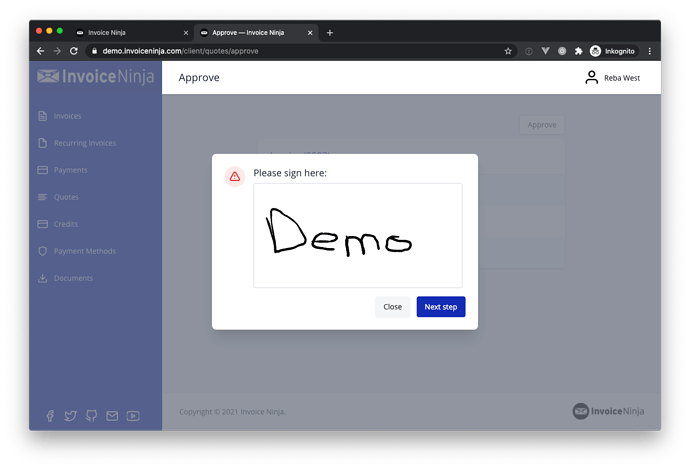Viewport: 690px width, 468px height.
Task: Reload the page with the refresh icon
Action: tap(74, 51)
